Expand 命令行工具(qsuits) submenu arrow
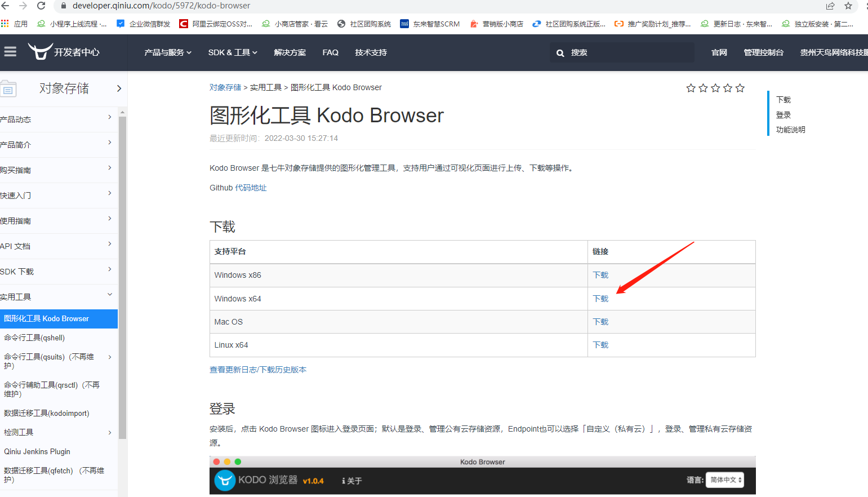 pos(110,357)
